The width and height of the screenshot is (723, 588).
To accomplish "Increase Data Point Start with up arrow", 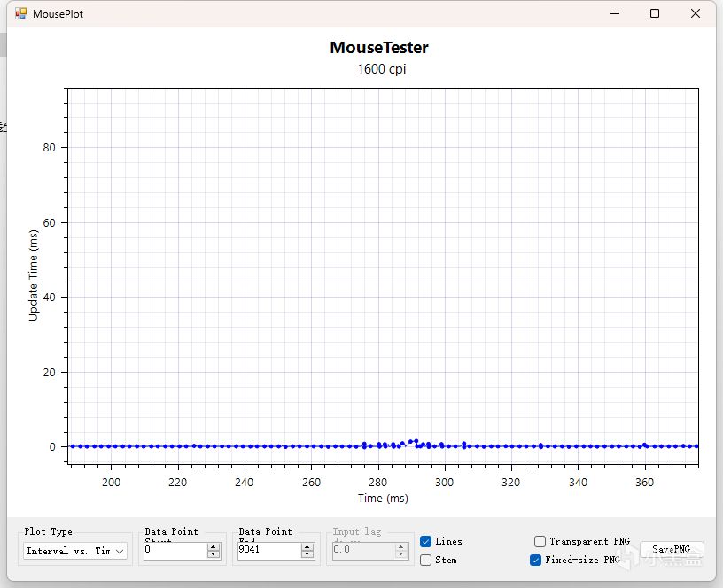I will 213,547.
